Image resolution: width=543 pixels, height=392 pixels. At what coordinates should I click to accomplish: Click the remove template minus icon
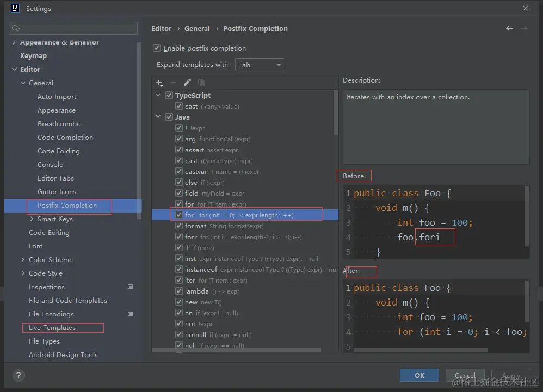[173, 83]
